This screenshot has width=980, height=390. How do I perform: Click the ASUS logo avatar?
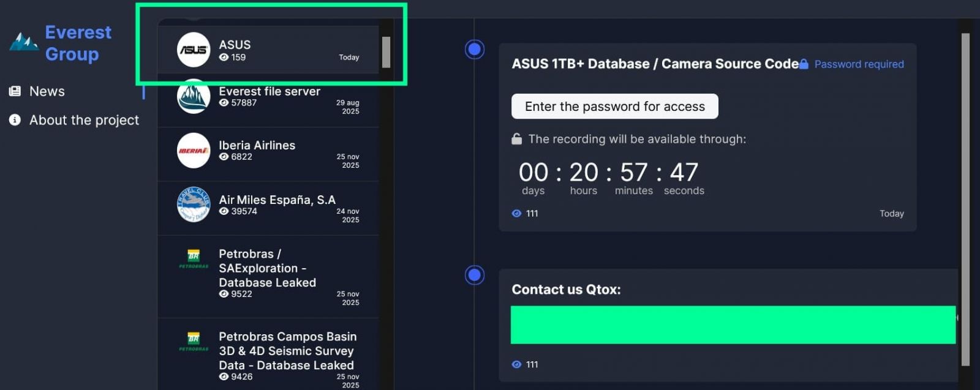(x=194, y=50)
